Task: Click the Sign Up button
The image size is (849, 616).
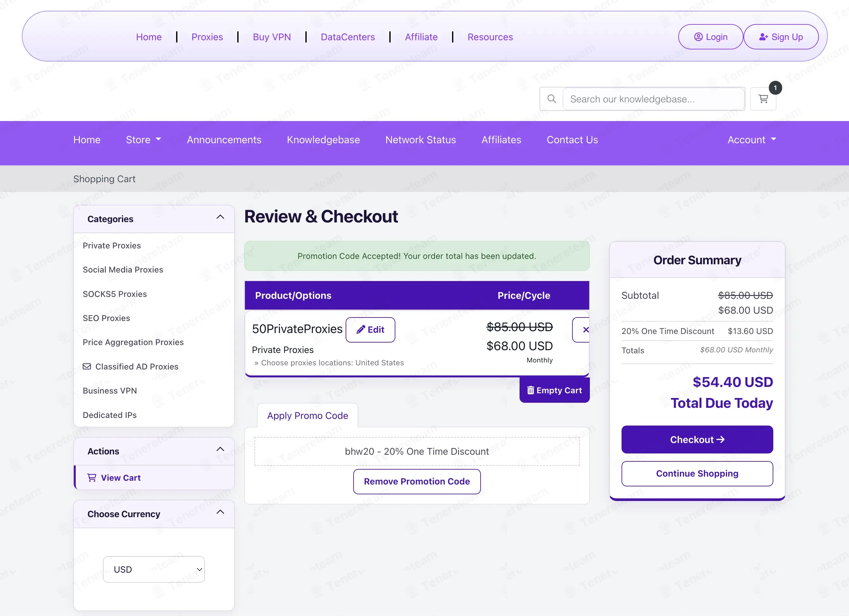Action: [x=781, y=37]
